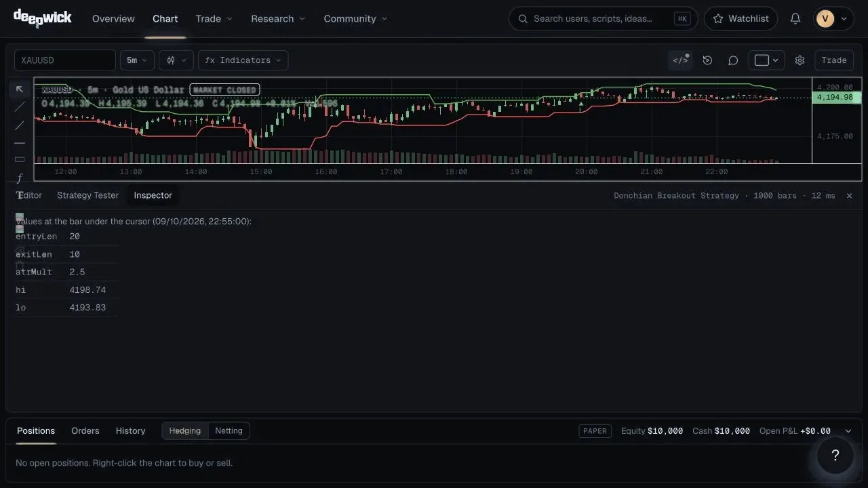Open the notifications bell
The height and width of the screenshot is (488, 868).
[x=795, y=19]
